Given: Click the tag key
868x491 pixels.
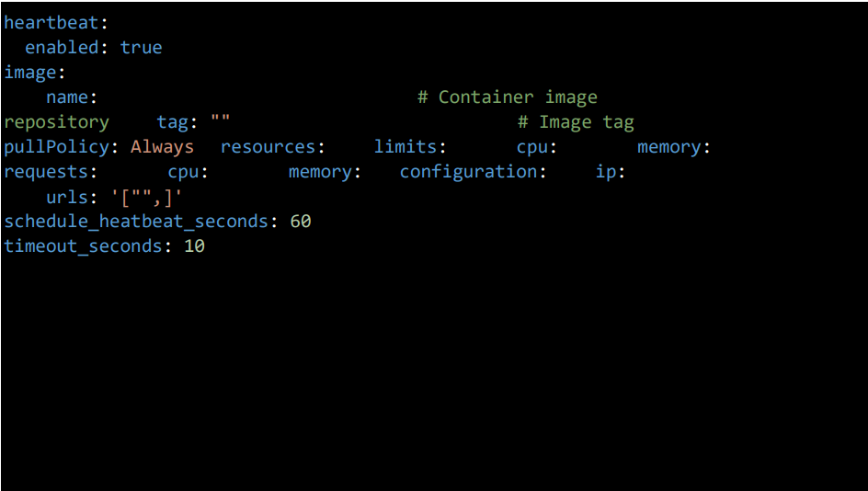Looking at the screenshot, I should click(173, 122).
